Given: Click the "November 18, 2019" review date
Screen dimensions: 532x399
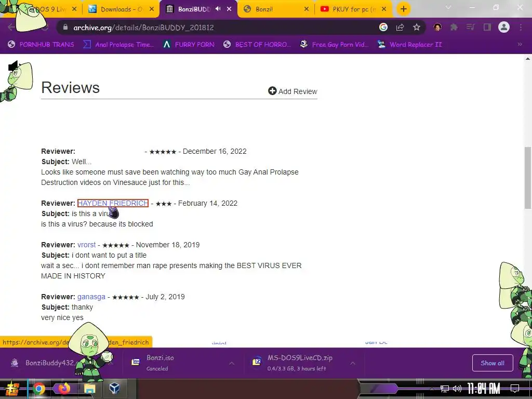Looking at the screenshot, I should click(x=168, y=245).
